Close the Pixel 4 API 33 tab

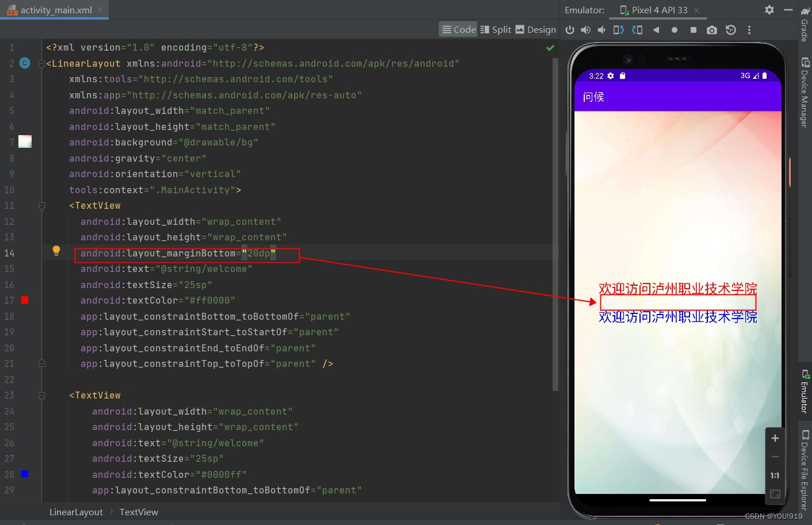click(696, 10)
